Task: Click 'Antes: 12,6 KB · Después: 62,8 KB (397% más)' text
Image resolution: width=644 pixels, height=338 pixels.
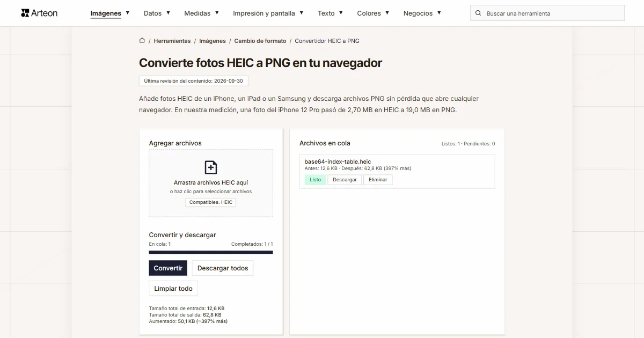Action: coord(357,168)
